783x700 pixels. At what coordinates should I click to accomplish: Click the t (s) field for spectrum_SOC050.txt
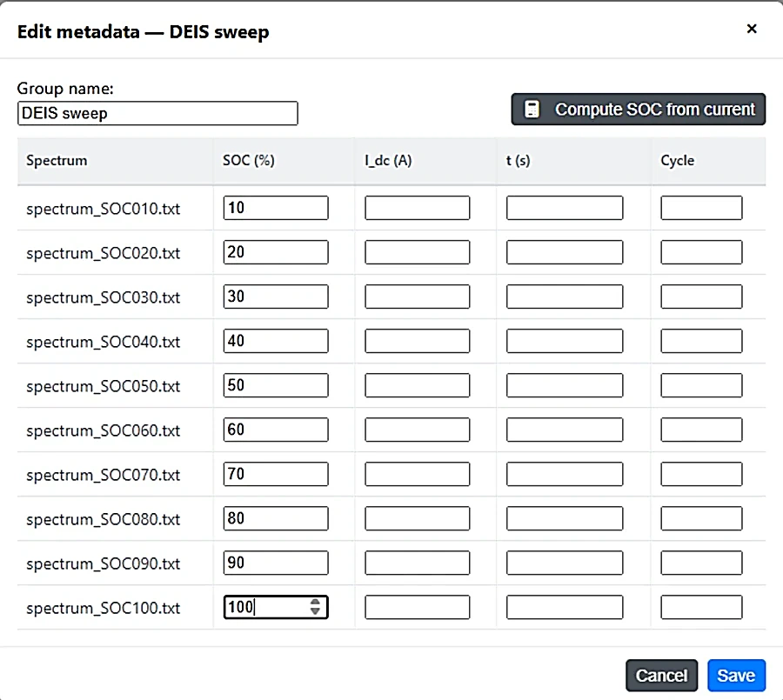pos(565,385)
